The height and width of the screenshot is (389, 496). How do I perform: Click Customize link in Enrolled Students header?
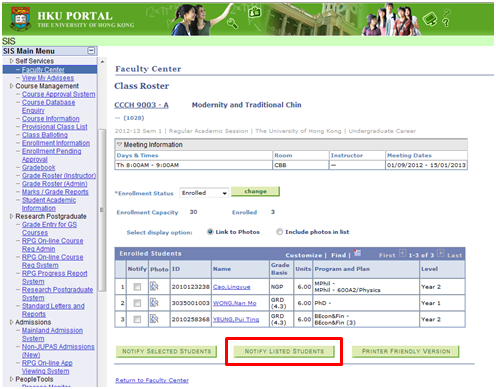304,255
